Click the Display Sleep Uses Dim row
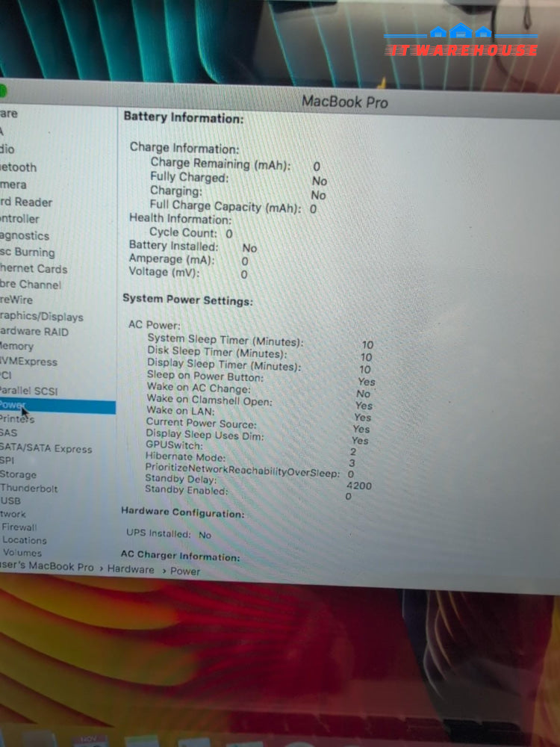 pos(257,437)
